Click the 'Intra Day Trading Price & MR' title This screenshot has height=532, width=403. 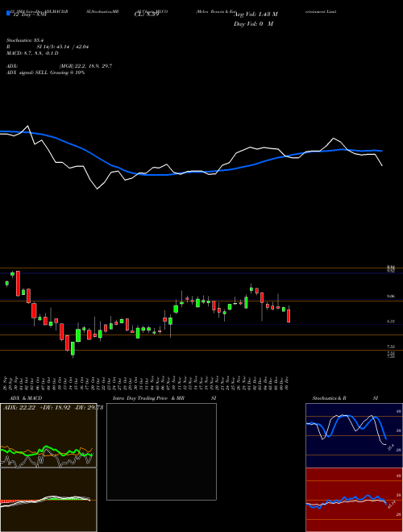click(x=148, y=398)
